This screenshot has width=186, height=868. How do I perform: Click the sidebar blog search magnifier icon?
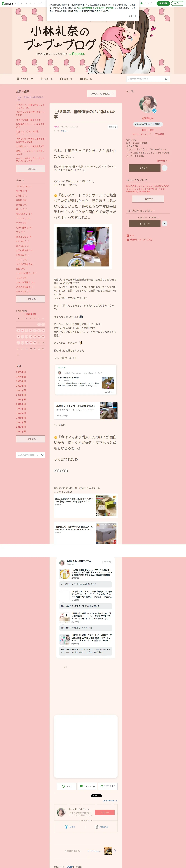pos(43,455)
